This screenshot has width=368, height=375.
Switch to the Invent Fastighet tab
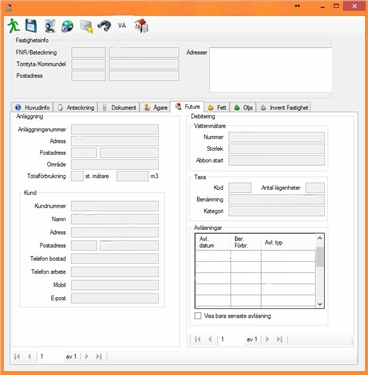pos(284,107)
